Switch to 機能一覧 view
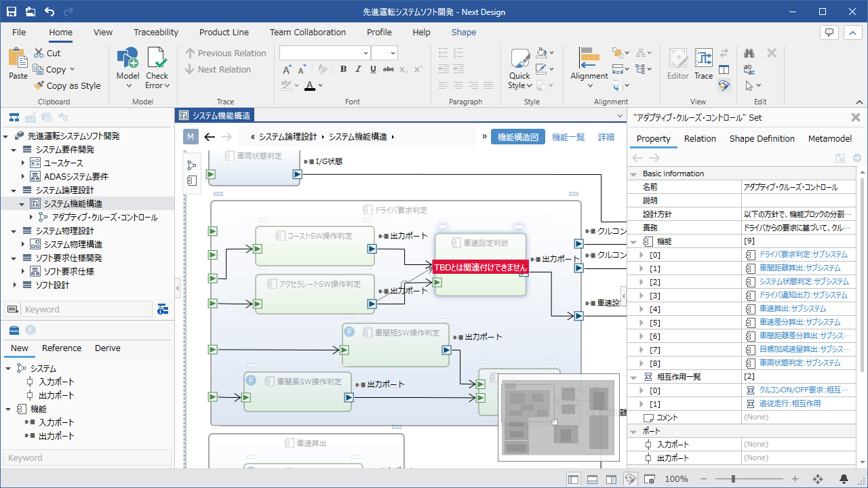This screenshot has height=488, width=868. 568,136
